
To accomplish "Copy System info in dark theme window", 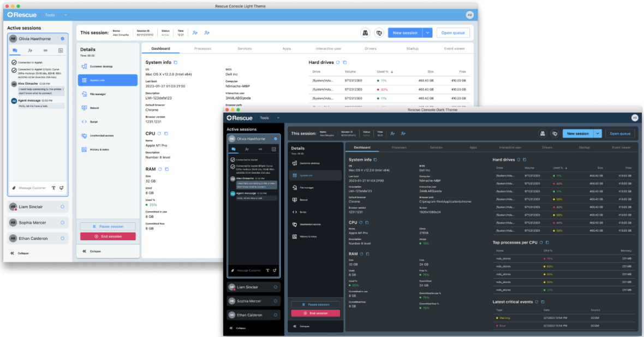I will 375,159.
